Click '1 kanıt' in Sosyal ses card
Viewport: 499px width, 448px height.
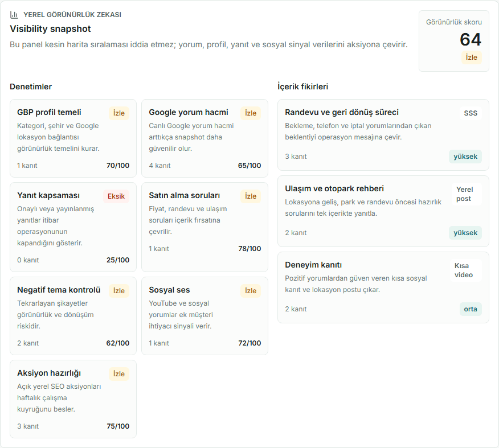[159, 343]
